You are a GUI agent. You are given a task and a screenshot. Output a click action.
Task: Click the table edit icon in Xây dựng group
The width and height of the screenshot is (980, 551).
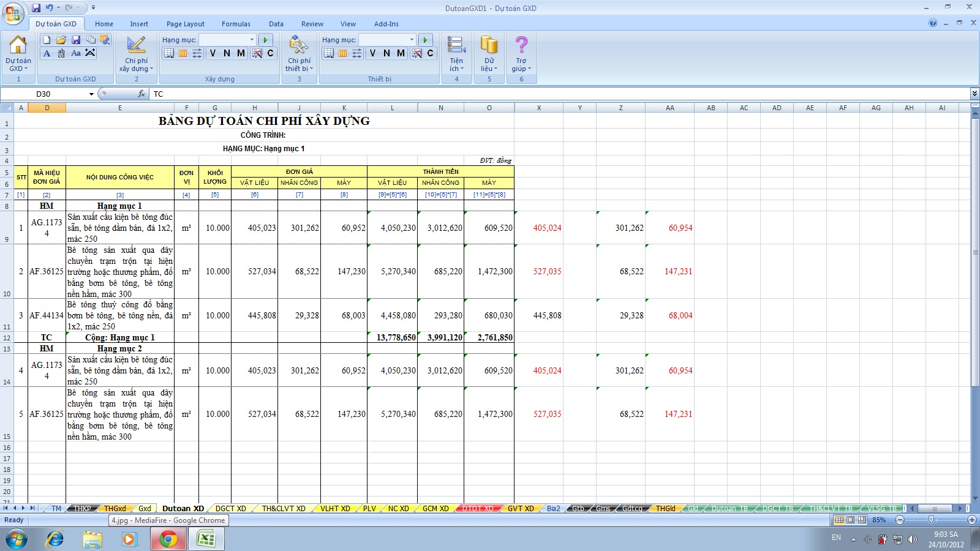(257, 53)
